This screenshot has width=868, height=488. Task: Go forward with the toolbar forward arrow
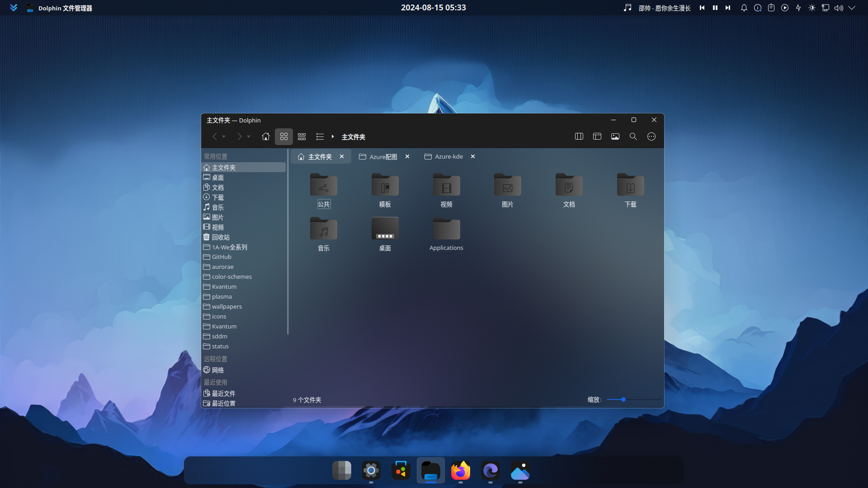click(x=239, y=136)
